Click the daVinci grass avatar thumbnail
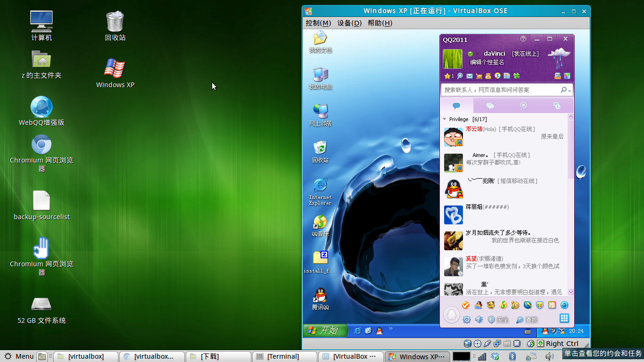The image size is (644, 362). 453,59
